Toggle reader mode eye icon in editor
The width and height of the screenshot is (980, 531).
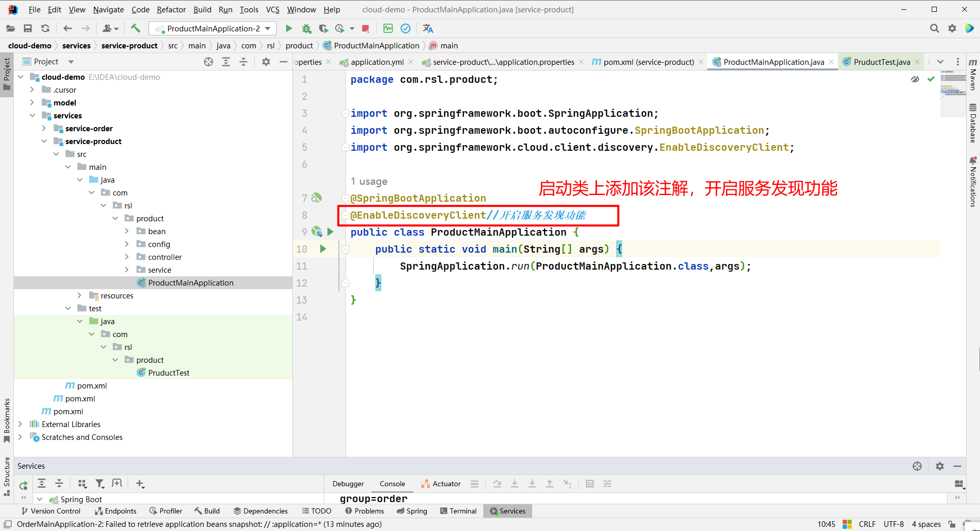click(915, 79)
